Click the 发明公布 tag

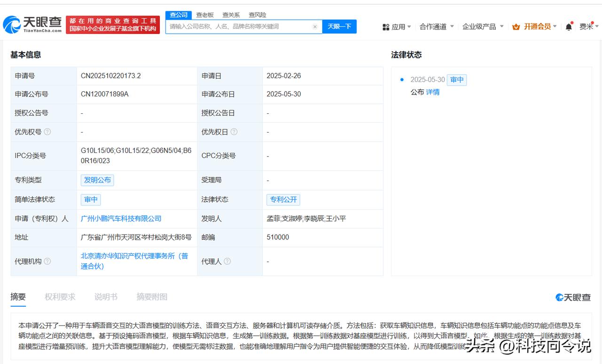click(97, 180)
